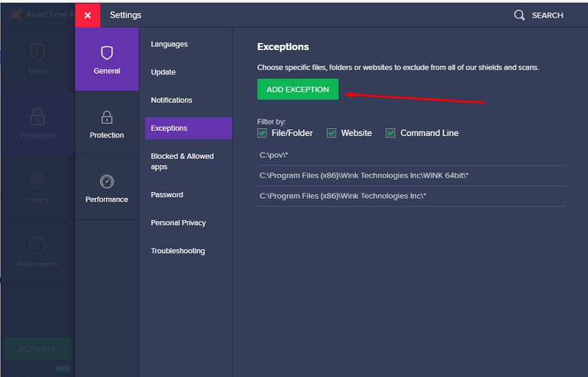Select Notifications in the settings list
Screen dimensions: 588x377
pos(172,100)
